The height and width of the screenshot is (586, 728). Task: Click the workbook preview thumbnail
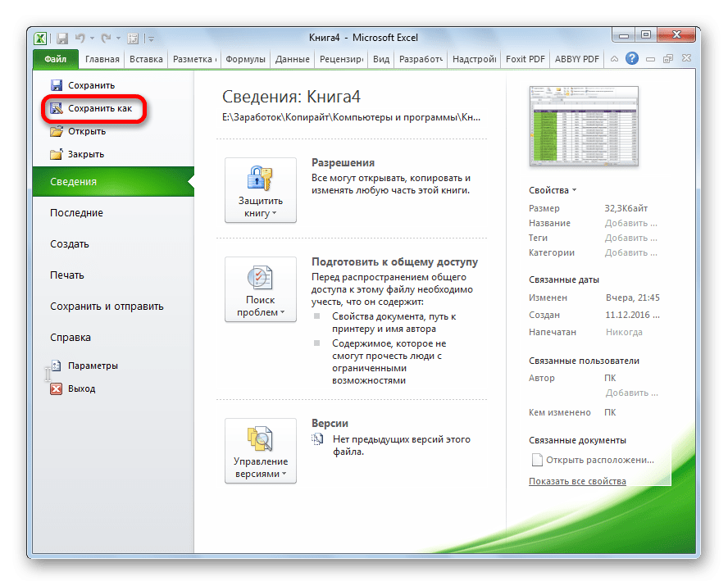584,125
